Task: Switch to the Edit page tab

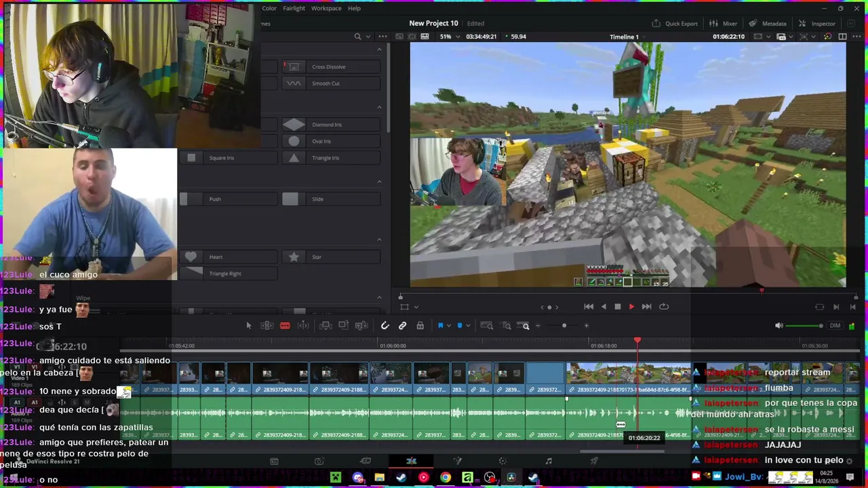Action: 411,461
